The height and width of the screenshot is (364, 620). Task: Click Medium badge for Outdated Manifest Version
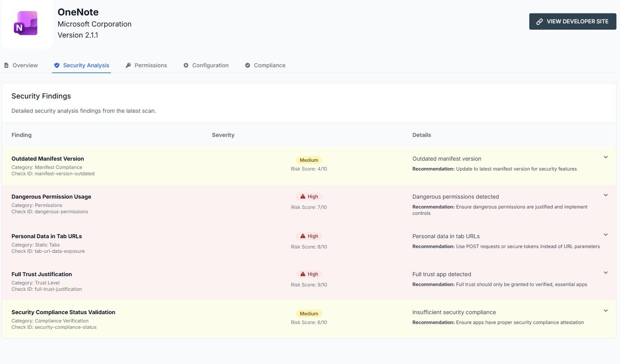309,160
